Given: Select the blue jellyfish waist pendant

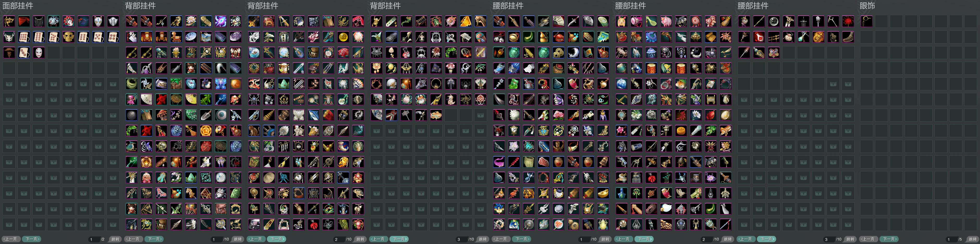Looking at the screenshot, I should coord(651,52).
